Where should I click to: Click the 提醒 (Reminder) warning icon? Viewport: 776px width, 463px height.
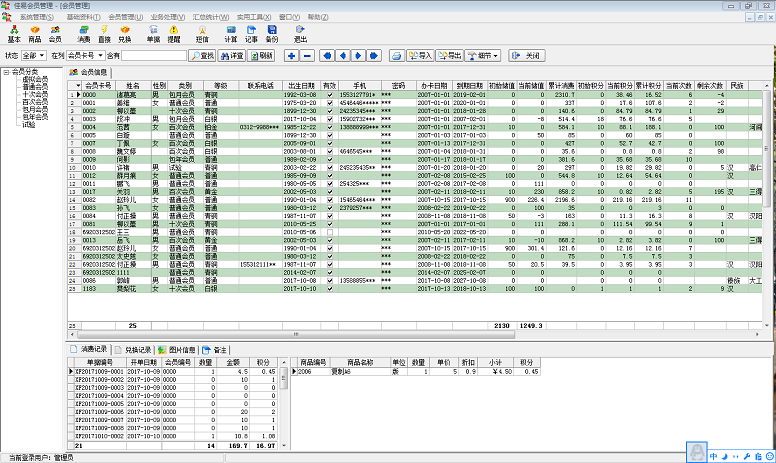click(174, 33)
